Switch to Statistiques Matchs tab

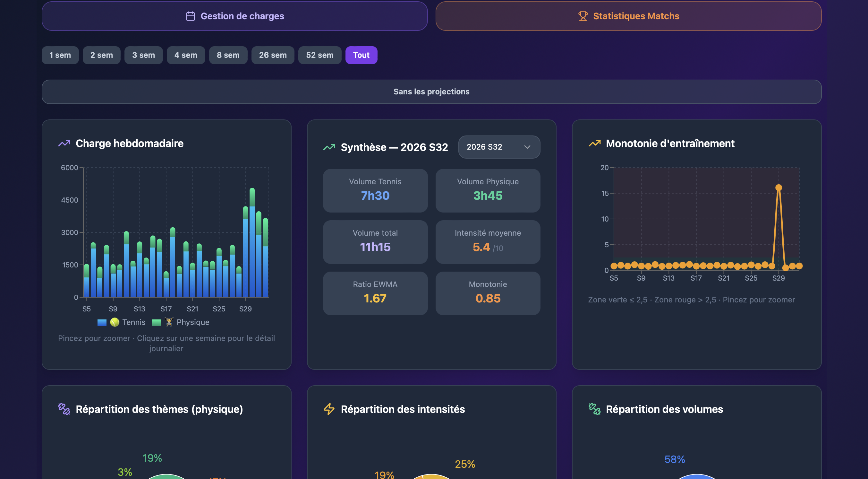(x=628, y=16)
